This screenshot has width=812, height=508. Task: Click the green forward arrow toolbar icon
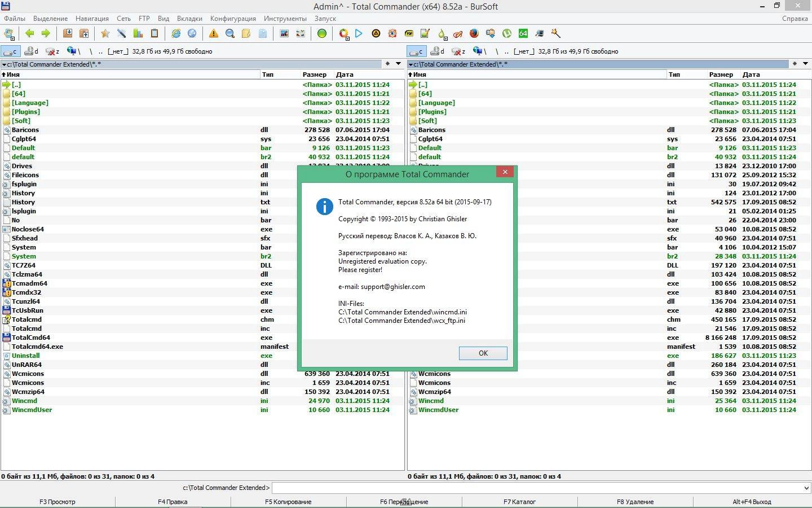(46, 34)
